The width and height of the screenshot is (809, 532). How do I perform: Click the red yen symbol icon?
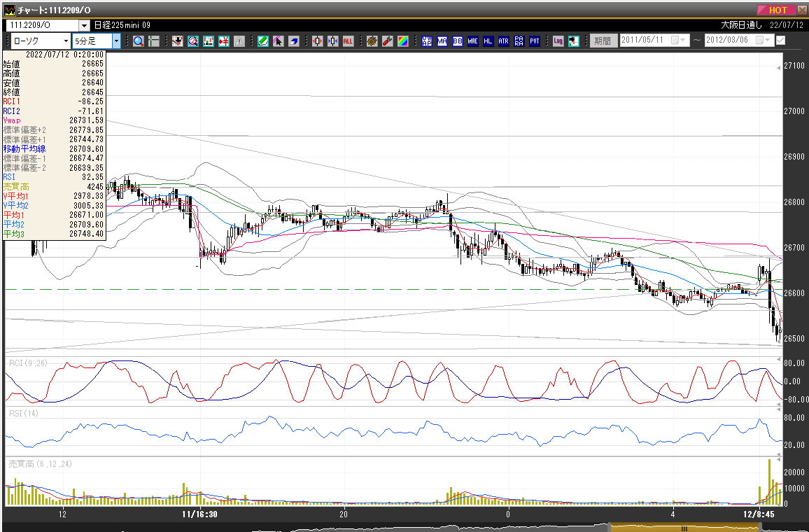point(224,41)
